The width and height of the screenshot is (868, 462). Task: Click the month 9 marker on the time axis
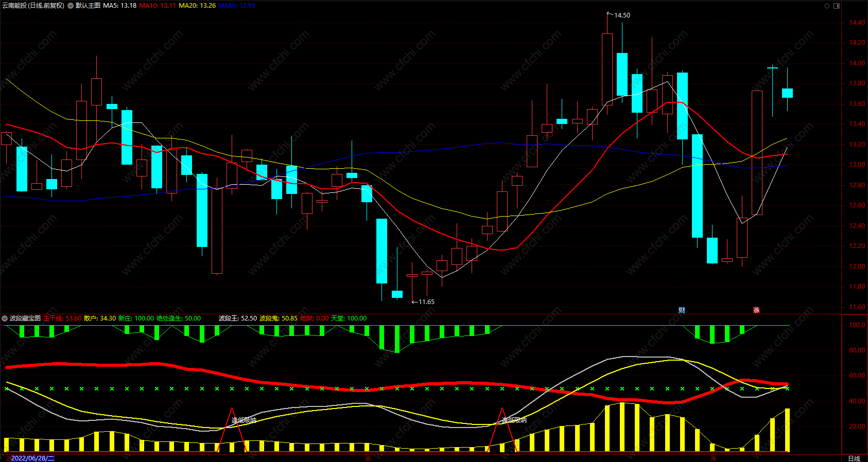(714, 458)
